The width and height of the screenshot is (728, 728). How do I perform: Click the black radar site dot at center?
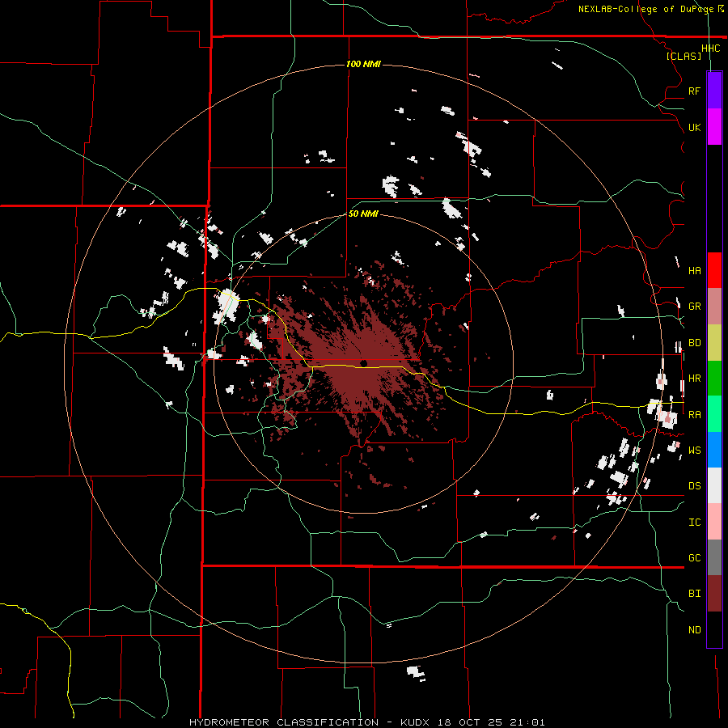click(363, 363)
